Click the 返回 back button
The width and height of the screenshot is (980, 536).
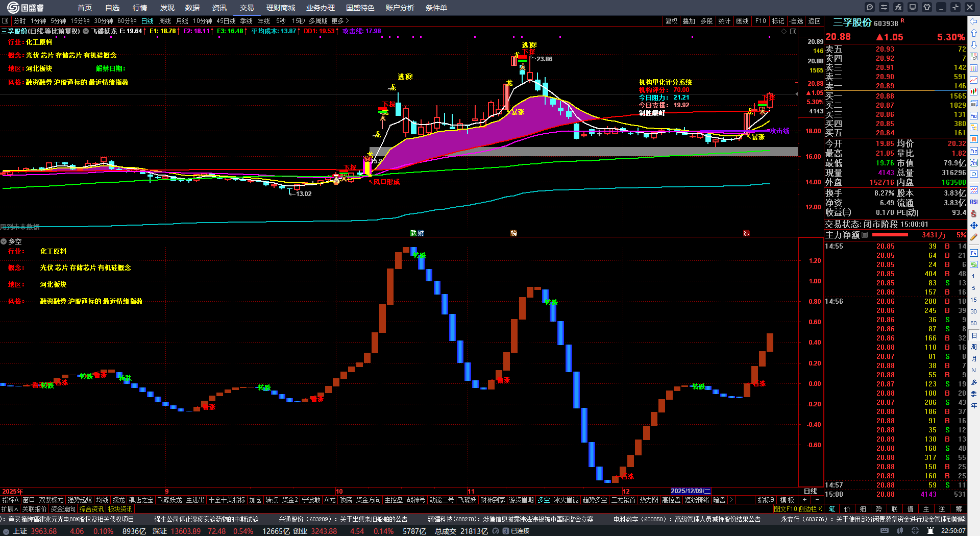point(815,21)
